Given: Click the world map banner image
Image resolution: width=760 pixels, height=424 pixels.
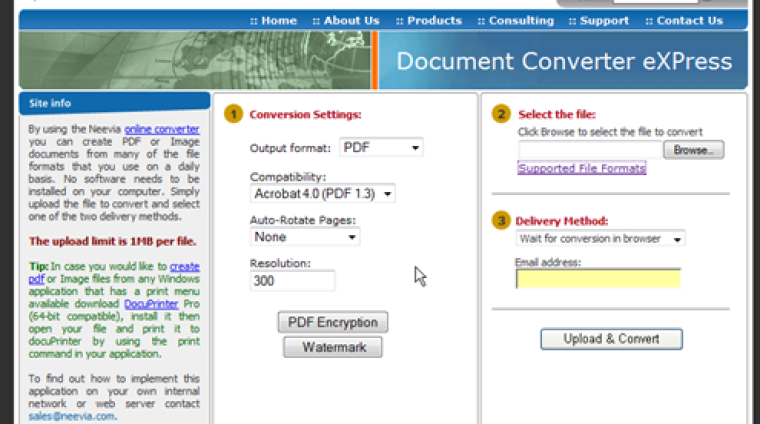Looking at the screenshot, I should click(195, 60).
